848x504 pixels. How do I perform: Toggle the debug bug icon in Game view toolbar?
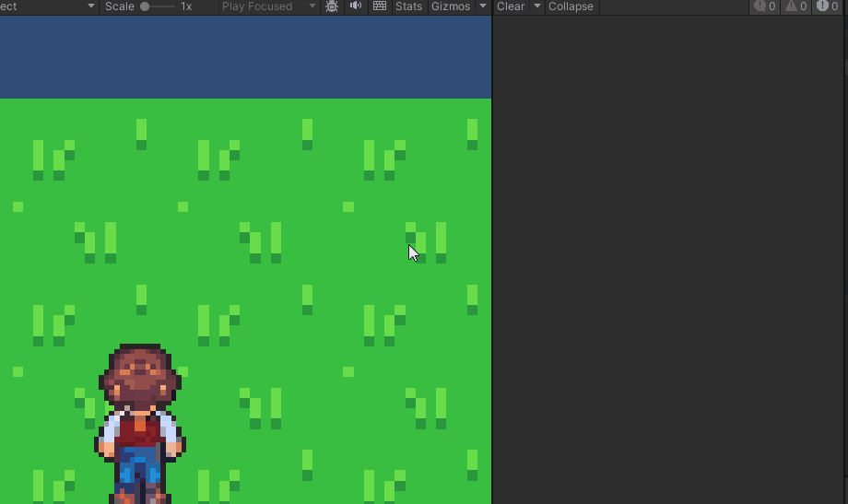click(x=332, y=6)
